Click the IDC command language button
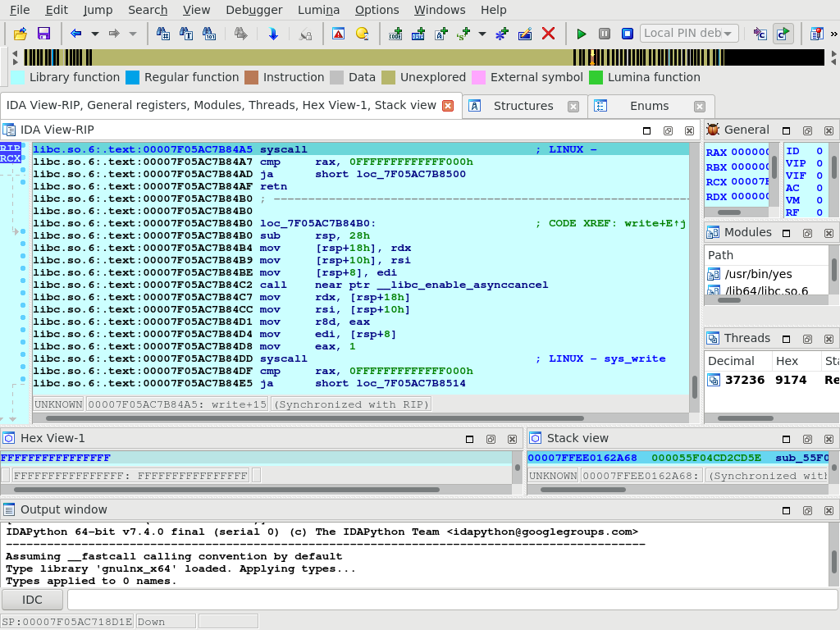Viewport: 840px width, 630px height. tap(32, 600)
